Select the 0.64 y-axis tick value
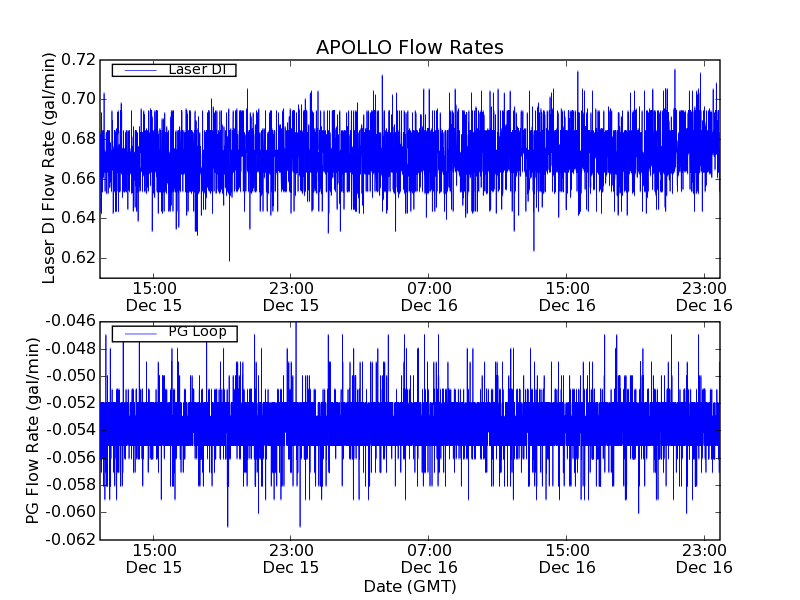This screenshot has height=600, width=800. 79,218
